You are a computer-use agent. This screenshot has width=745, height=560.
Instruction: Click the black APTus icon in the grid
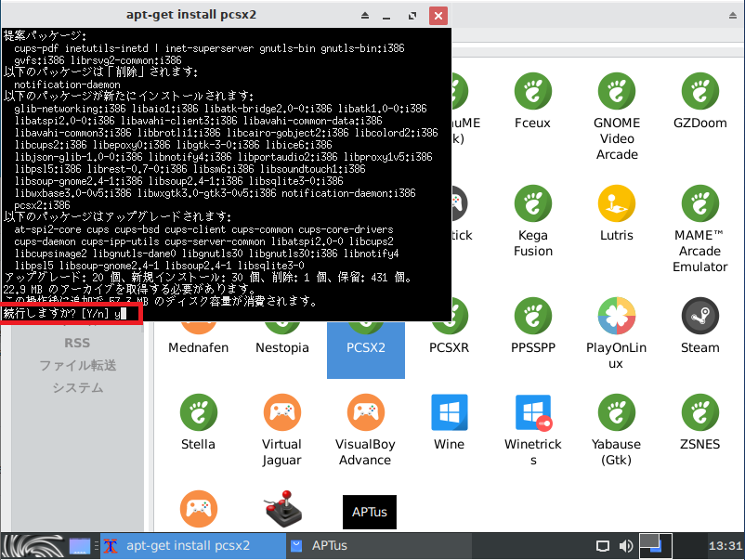369,512
